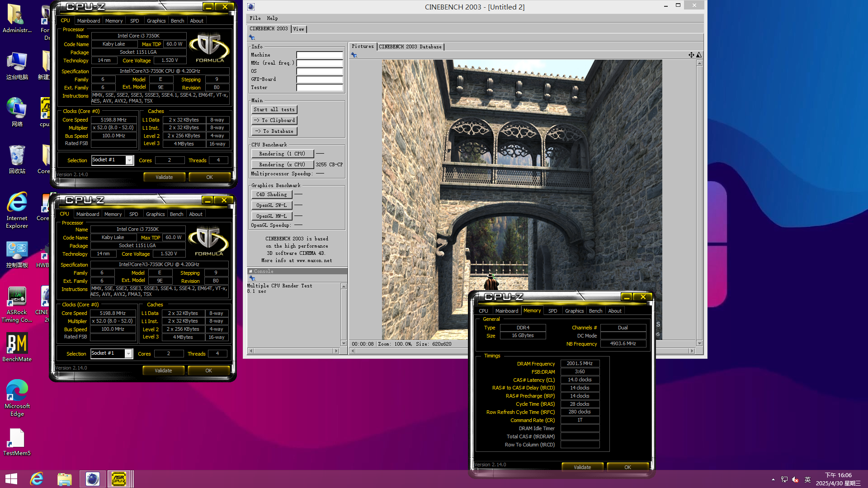Open SPD tab in lower-left CPU-Z window
The image size is (868, 488).
point(134,214)
